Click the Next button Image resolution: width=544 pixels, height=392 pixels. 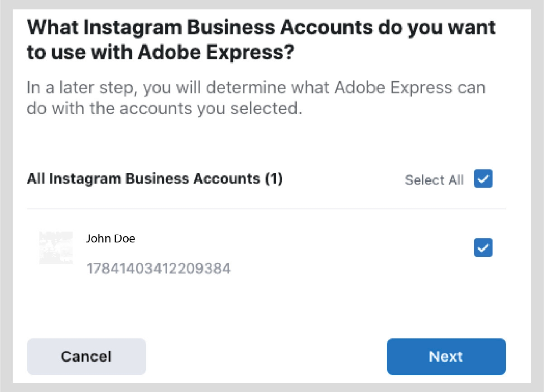[x=446, y=357]
